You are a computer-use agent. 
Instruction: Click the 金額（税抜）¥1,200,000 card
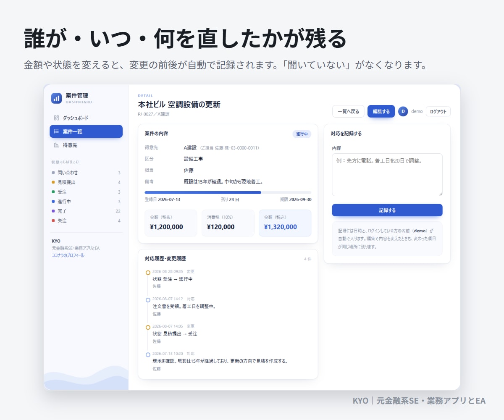(171, 223)
